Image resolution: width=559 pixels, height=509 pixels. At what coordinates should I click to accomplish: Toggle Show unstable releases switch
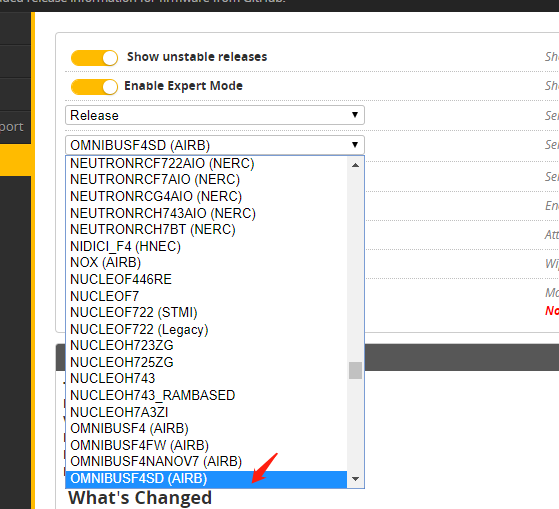94,58
